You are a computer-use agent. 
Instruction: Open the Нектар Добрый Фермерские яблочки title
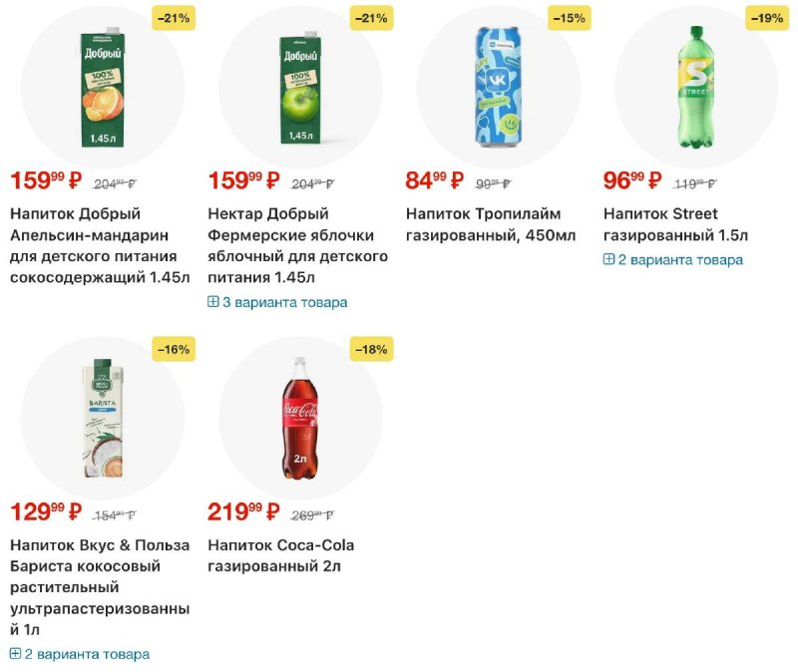297,245
